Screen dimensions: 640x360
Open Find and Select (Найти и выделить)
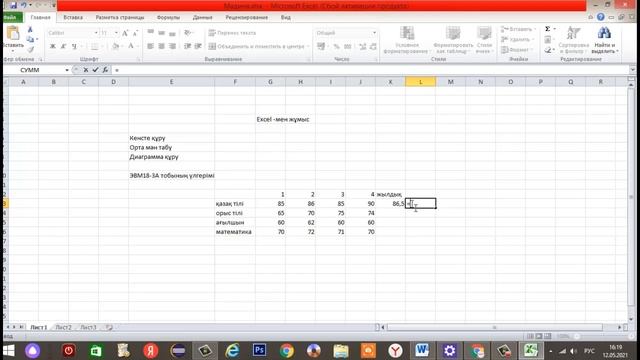(604, 40)
